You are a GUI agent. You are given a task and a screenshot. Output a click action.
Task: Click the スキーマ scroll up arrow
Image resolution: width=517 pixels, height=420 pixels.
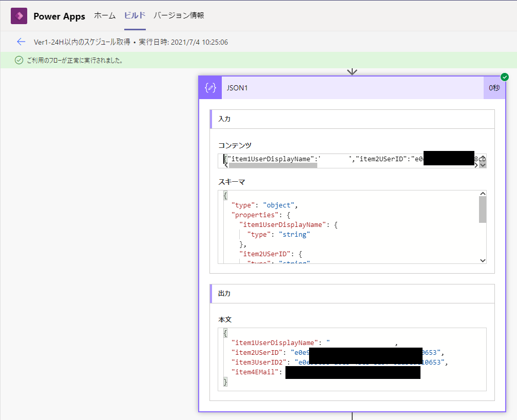483,194
